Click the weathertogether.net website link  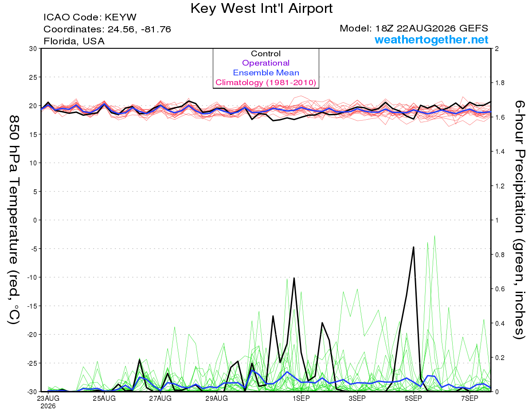pyautogui.click(x=431, y=39)
